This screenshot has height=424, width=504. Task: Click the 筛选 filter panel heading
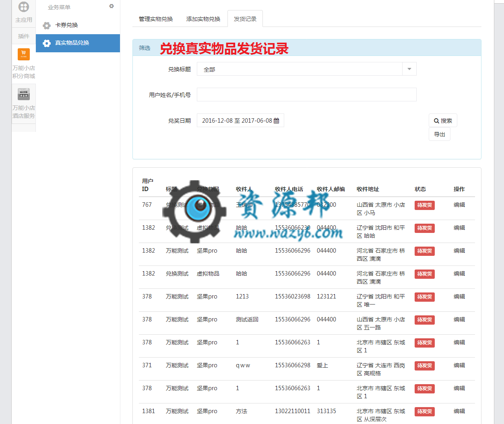145,48
